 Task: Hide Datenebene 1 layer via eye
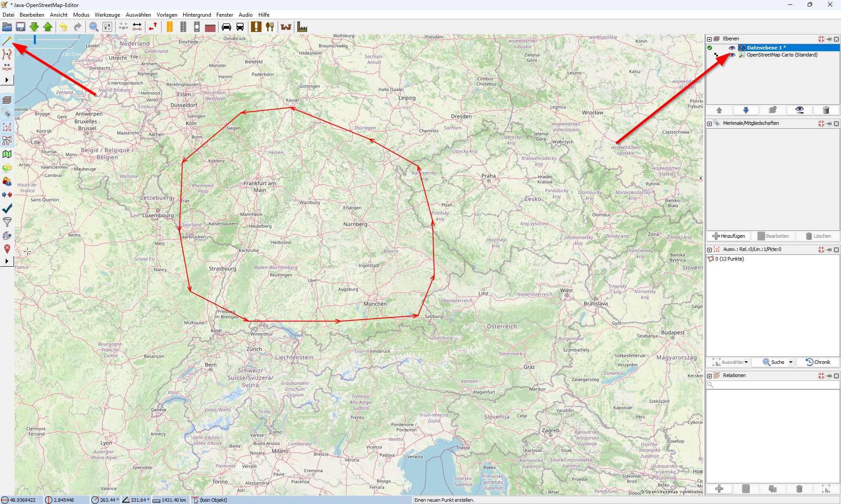(731, 48)
